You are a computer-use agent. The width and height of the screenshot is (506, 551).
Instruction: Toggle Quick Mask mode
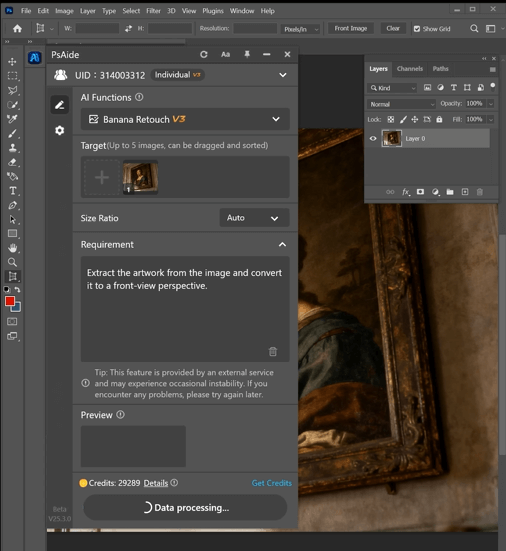(x=12, y=322)
